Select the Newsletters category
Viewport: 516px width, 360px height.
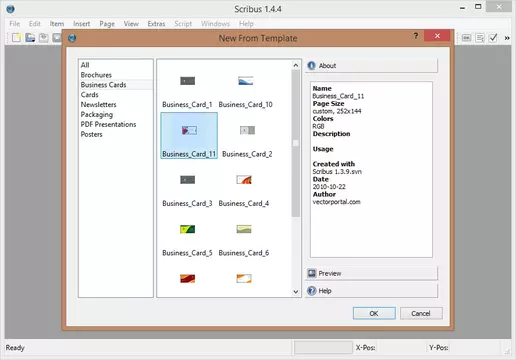99,105
